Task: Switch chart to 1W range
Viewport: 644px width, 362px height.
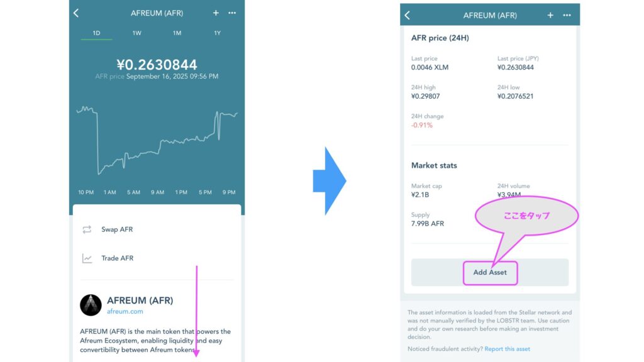Action: pos(136,33)
